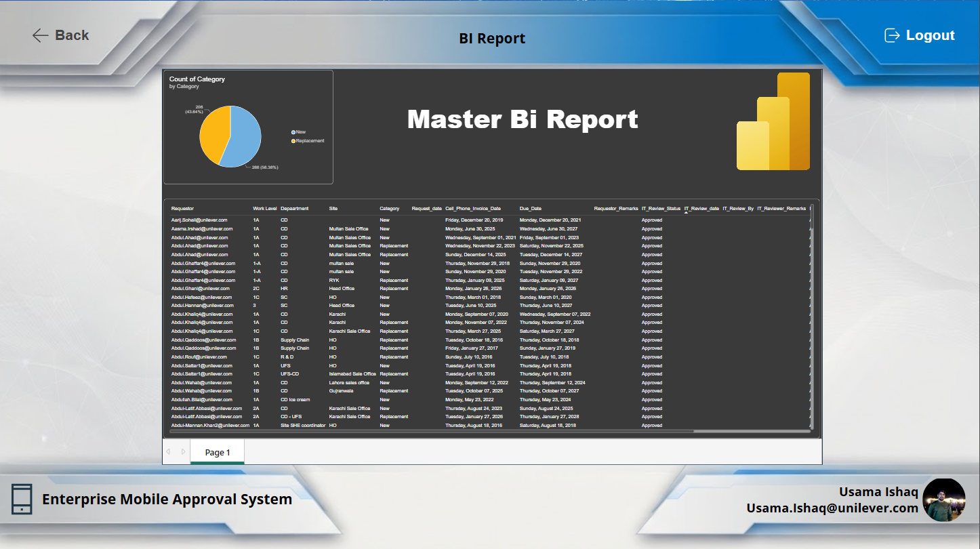Click the Replacement legend entry
Screen dimensions: 980x549
point(308,141)
